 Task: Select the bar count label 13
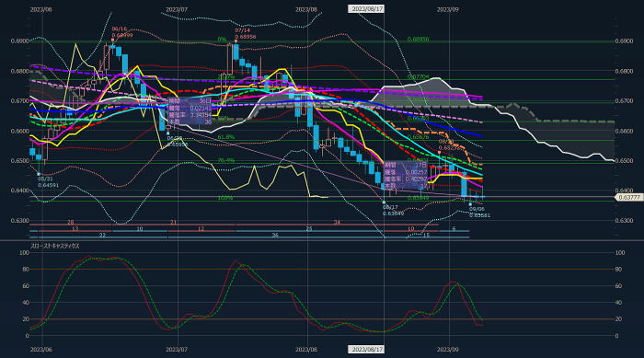point(75,228)
